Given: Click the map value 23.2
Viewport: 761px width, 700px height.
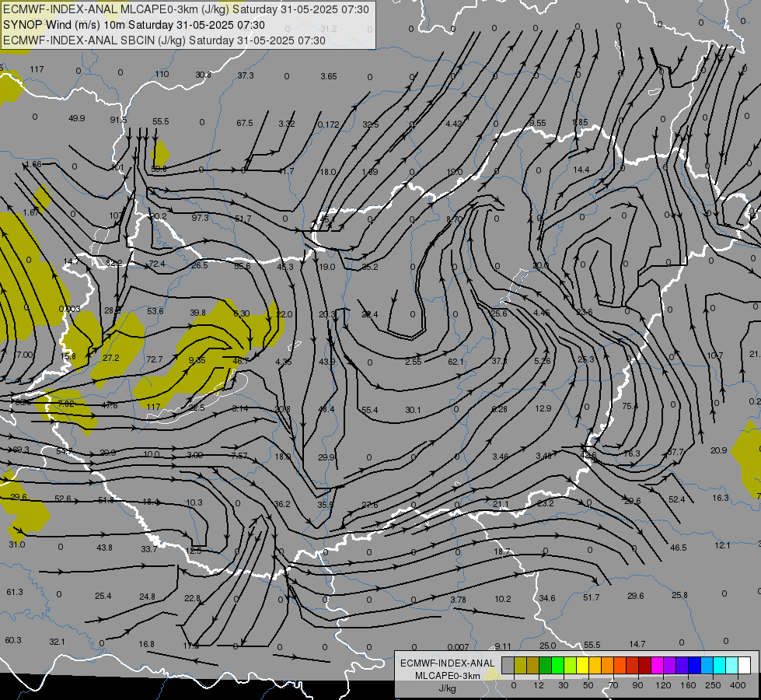Looking at the screenshot, I should click(x=546, y=502).
